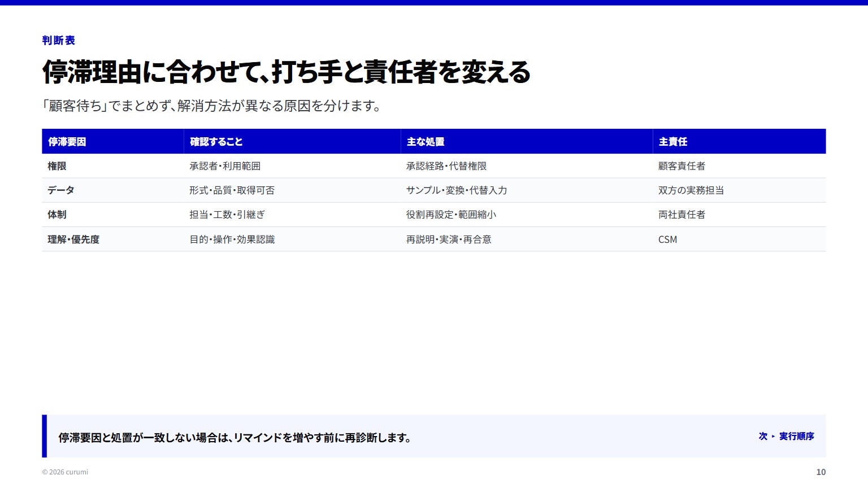
Task: Select the 判断表 section label
Action: (x=58, y=40)
